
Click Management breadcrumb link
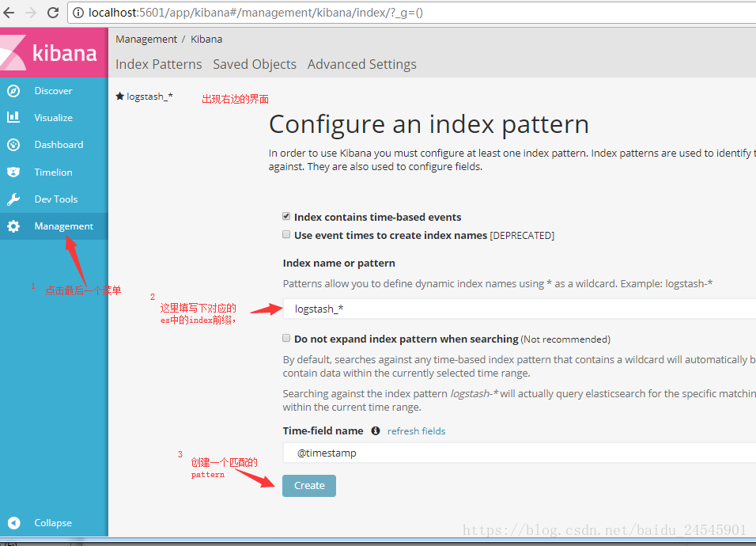146,39
